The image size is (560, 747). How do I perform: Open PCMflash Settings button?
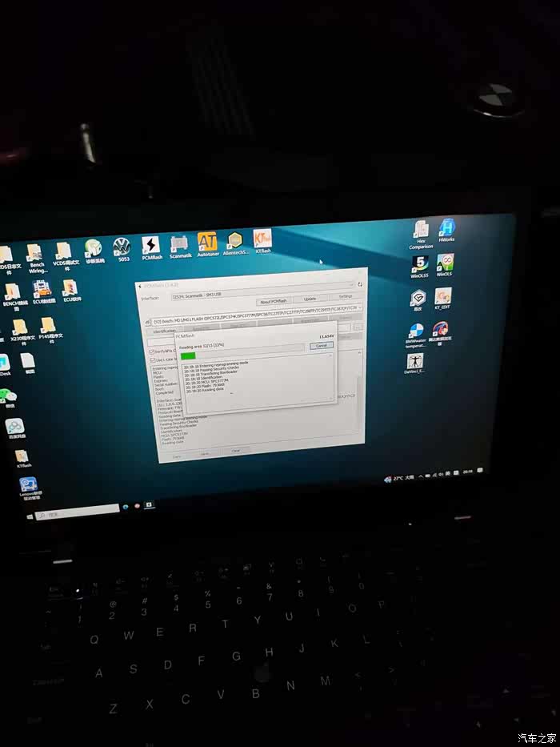346,296
